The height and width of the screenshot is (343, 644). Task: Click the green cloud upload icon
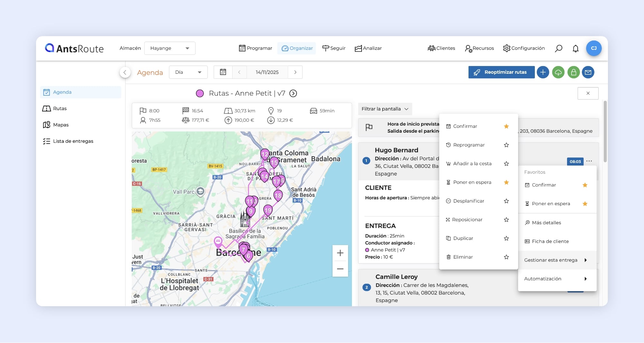point(558,72)
